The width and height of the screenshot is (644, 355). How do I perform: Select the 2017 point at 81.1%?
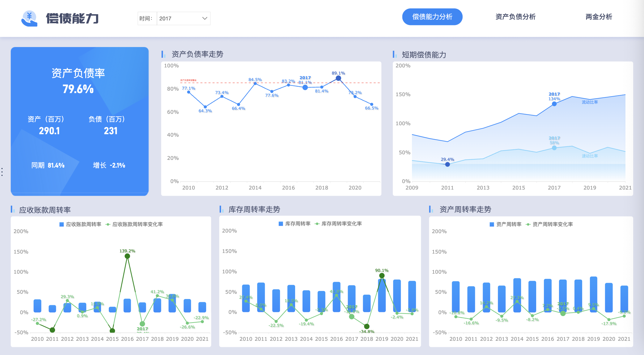[x=305, y=88]
